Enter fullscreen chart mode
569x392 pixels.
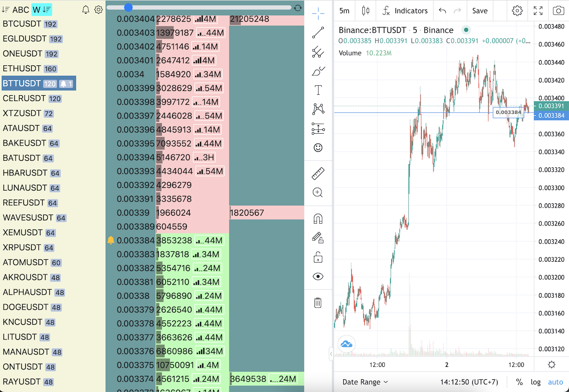[538, 10]
